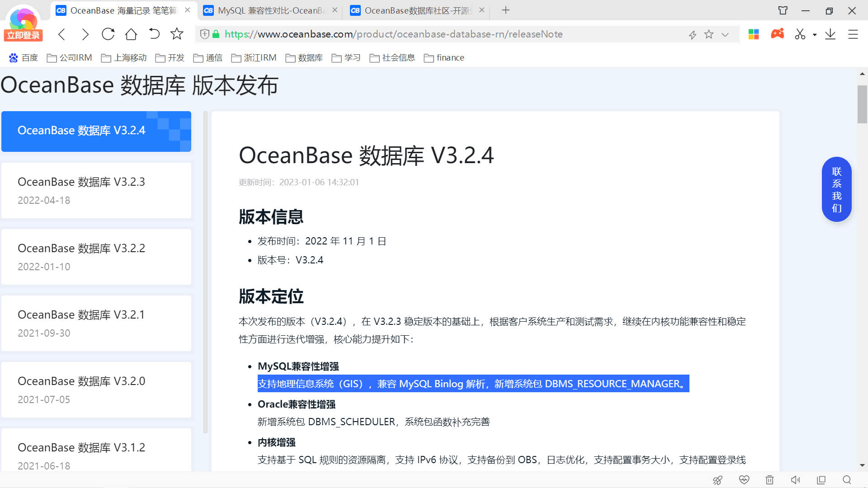Expand the address bar dropdown chevron
Viewport: 868px width, 488px height.
click(725, 35)
